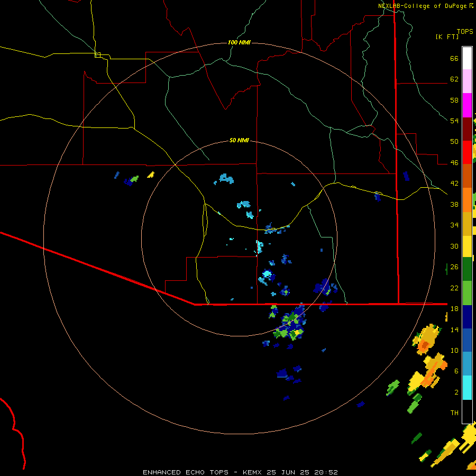Click the legend value 66
This screenshot has width=476, height=476.
[x=454, y=58]
